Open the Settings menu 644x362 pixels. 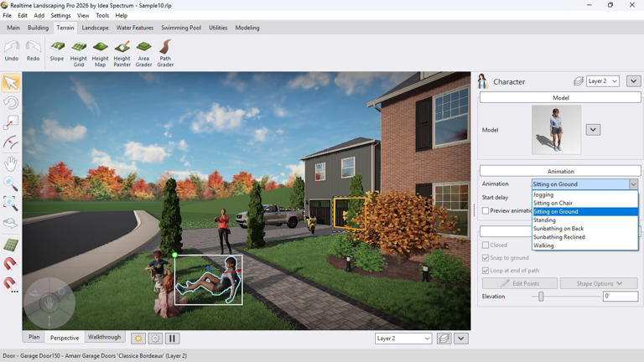pyautogui.click(x=60, y=16)
